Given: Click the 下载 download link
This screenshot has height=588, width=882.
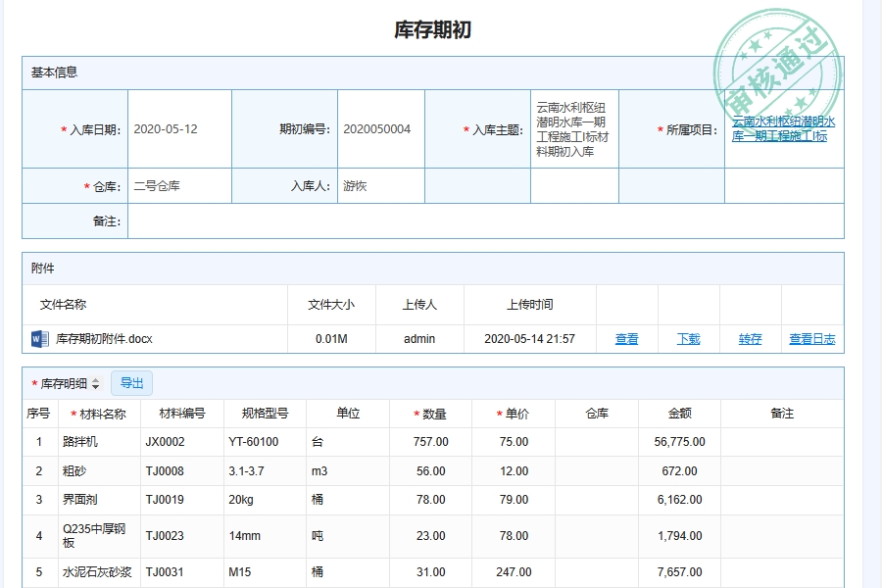Looking at the screenshot, I should [689, 339].
